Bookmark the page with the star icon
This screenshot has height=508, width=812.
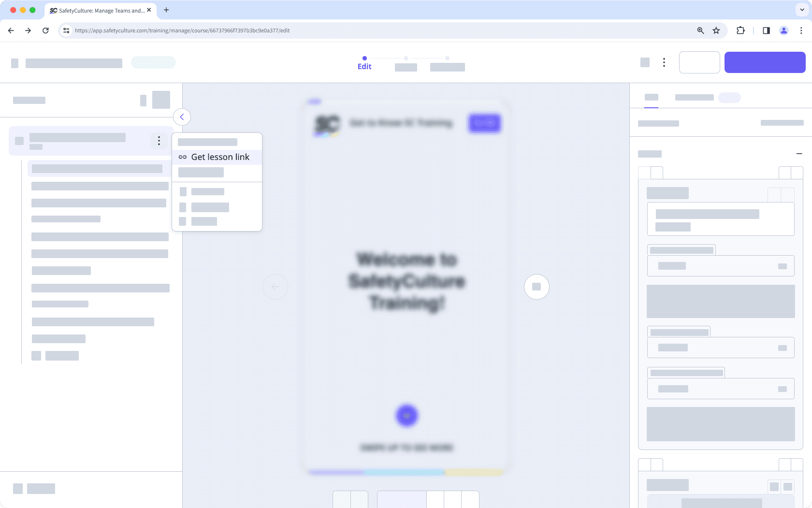[x=716, y=30]
